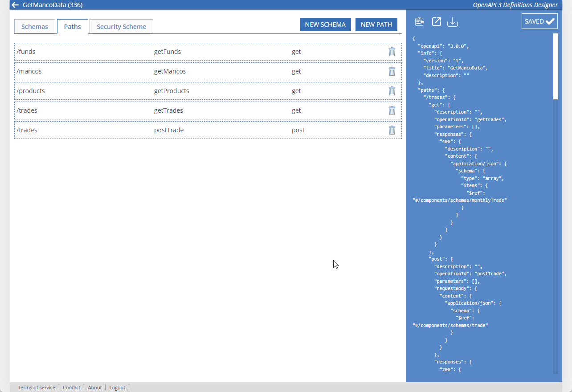Select the postTrade operation text
Screen dimensions: 572x392
click(169, 130)
